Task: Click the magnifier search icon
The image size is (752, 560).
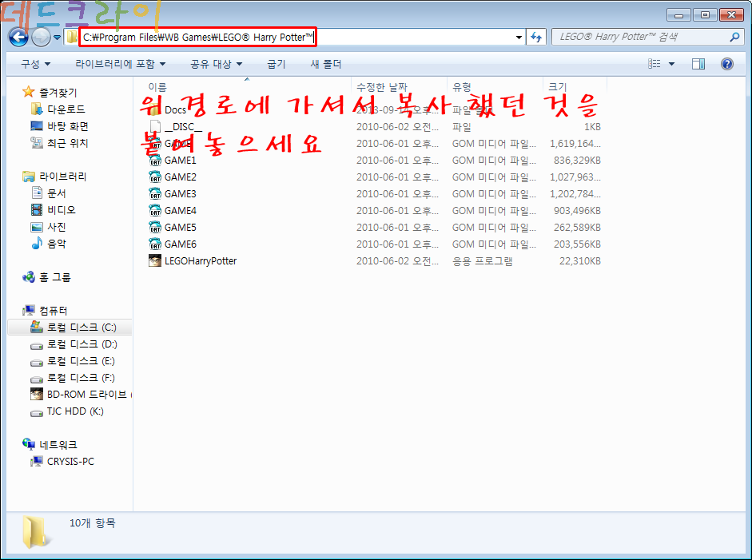Action: tap(734, 37)
